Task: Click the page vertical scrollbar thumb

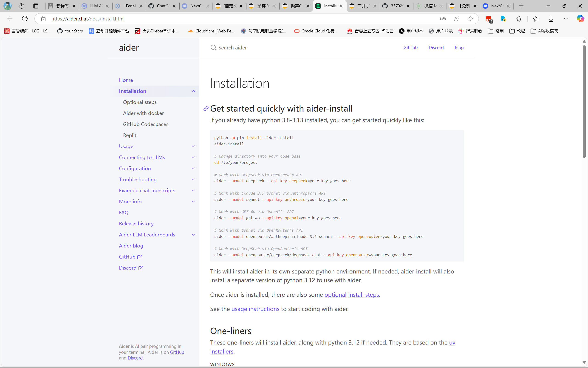Action: (x=584, y=101)
